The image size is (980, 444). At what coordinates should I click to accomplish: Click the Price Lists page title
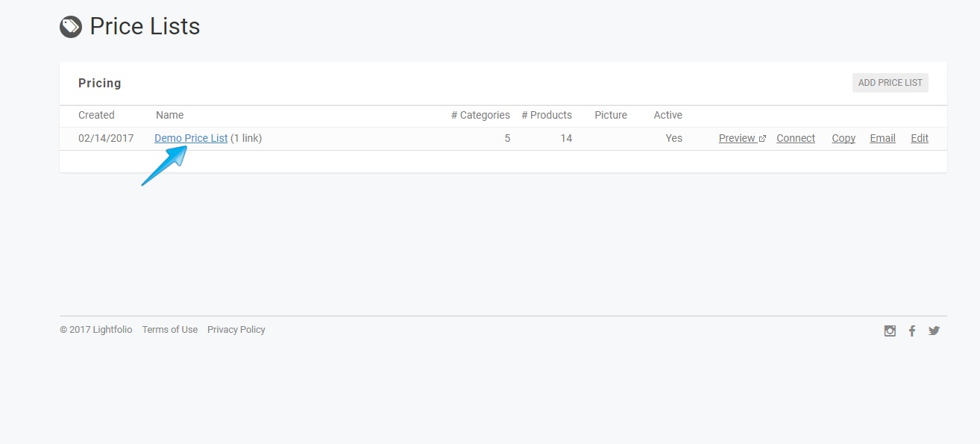(145, 27)
